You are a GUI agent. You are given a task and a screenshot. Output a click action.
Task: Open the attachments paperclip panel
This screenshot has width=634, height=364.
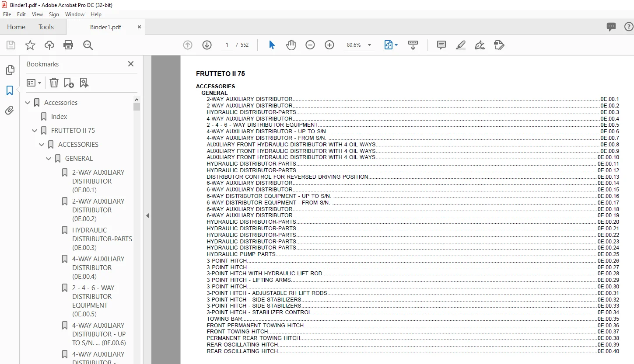(x=10, y=111)
